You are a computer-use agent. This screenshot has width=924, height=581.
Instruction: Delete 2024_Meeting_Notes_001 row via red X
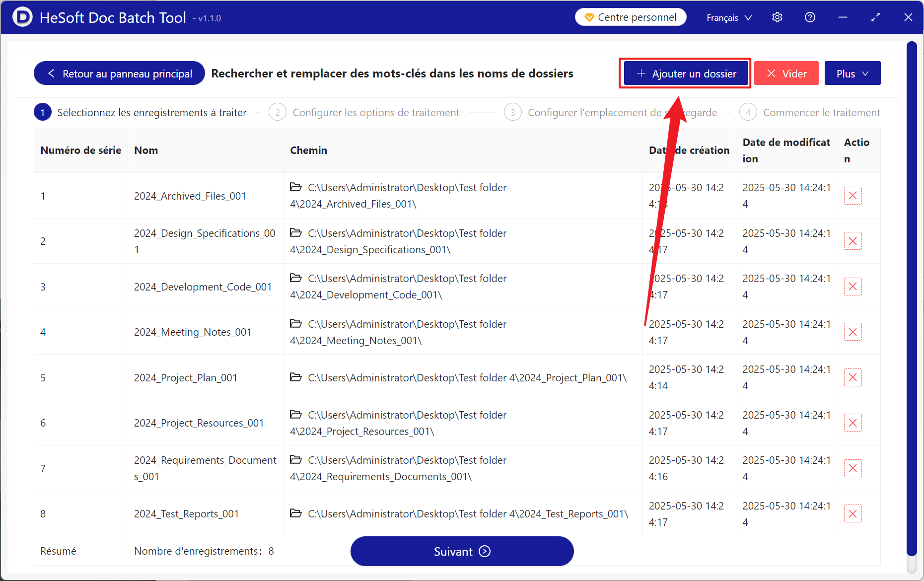[853, 332]
